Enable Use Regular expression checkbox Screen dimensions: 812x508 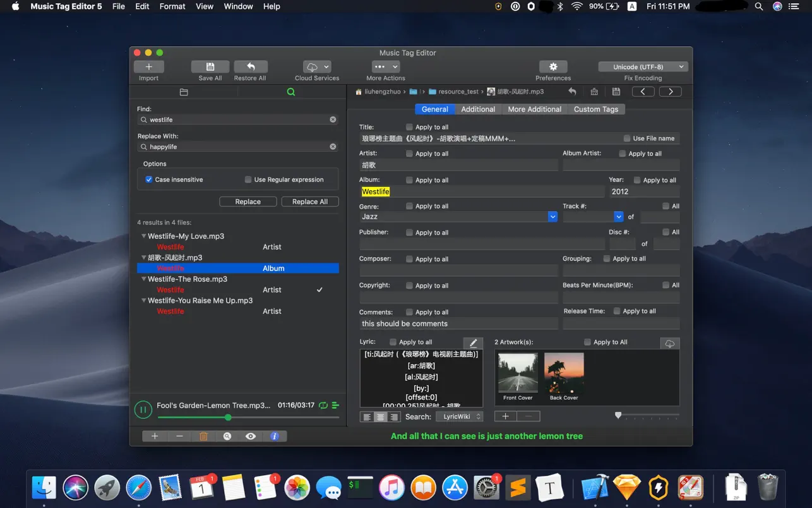(248, 179)
